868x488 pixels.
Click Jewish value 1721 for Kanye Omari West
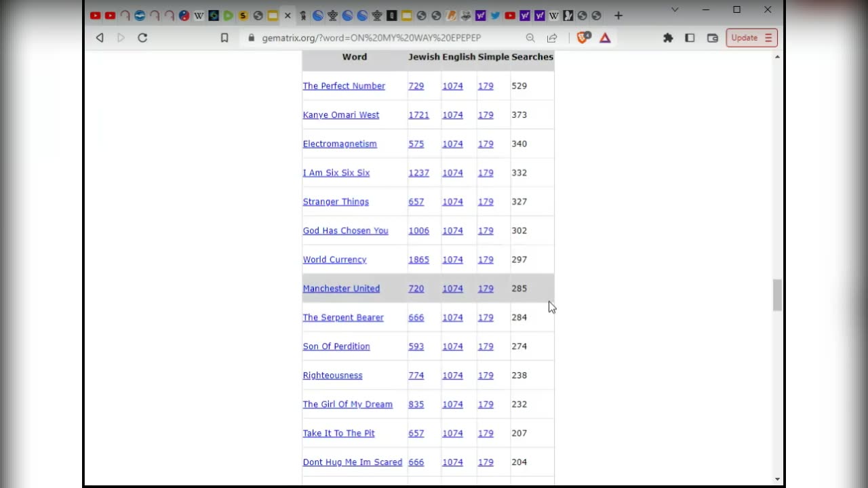click(x=418, y=115)
